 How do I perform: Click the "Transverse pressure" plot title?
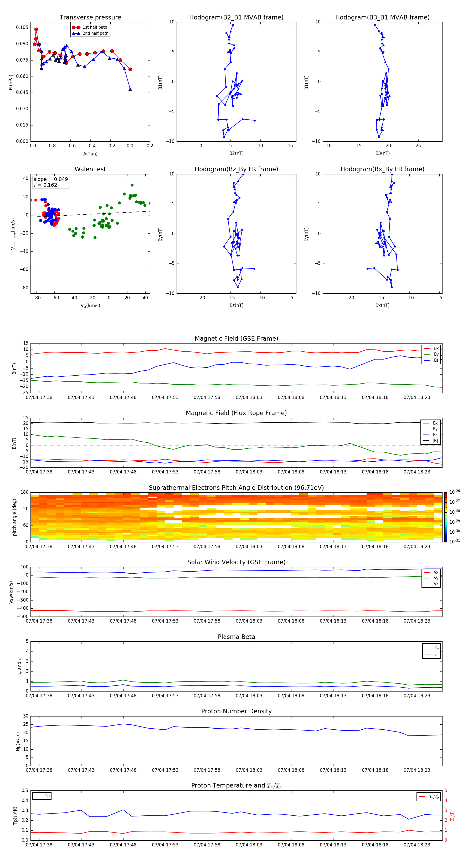90,18
